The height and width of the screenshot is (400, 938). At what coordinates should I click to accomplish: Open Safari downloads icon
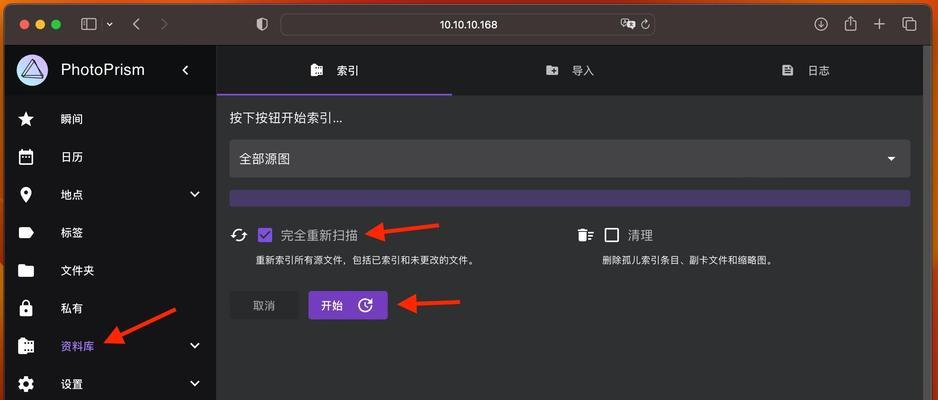pyautogui.click(x=821, y=25)
